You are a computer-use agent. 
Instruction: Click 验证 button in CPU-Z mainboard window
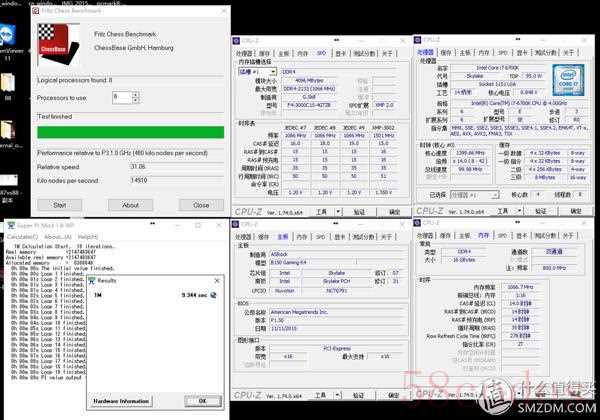pyautogui.click(x=358, y=395)
